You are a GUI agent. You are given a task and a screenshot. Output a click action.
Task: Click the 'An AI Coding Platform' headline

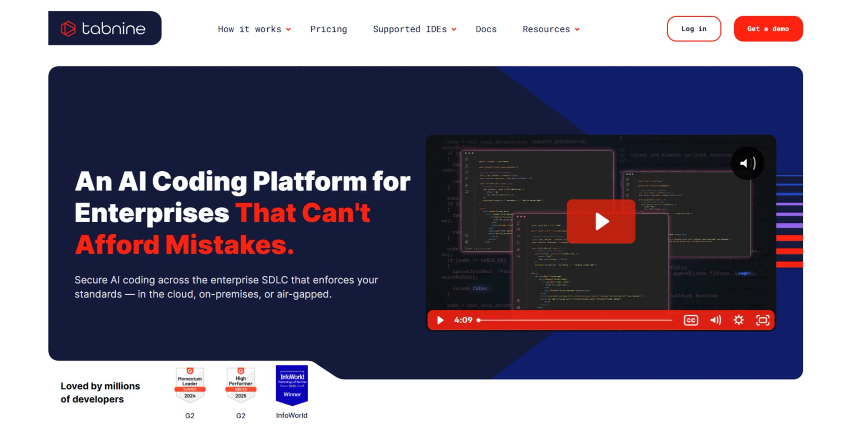coord(243,212)
